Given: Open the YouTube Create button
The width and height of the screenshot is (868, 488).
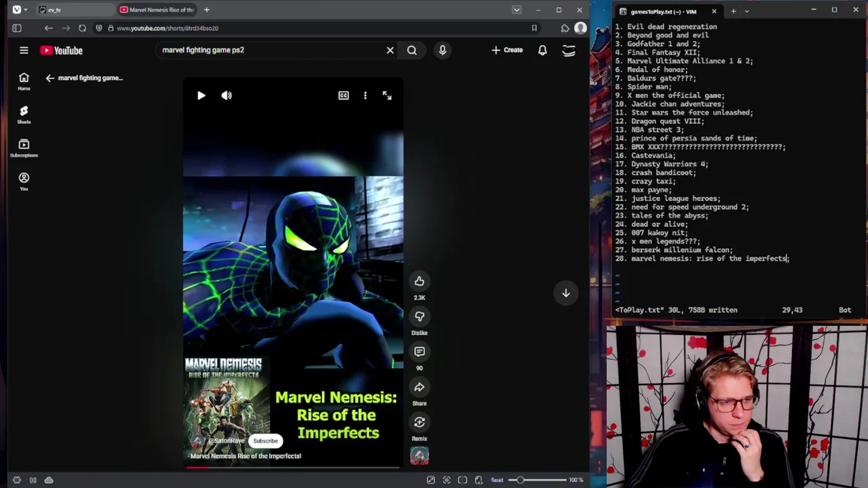Looking at the screenshot, I should click(x=507, y=50).
